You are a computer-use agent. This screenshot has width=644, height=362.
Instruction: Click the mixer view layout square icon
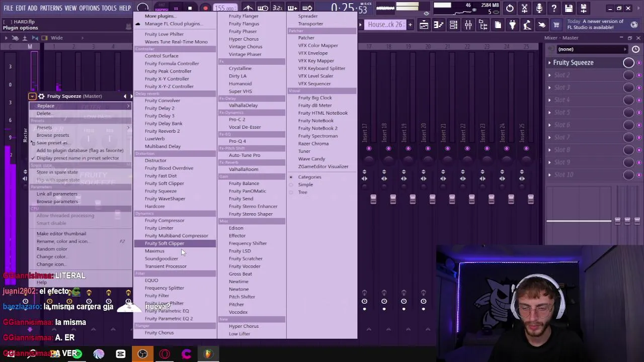[44, 38]
